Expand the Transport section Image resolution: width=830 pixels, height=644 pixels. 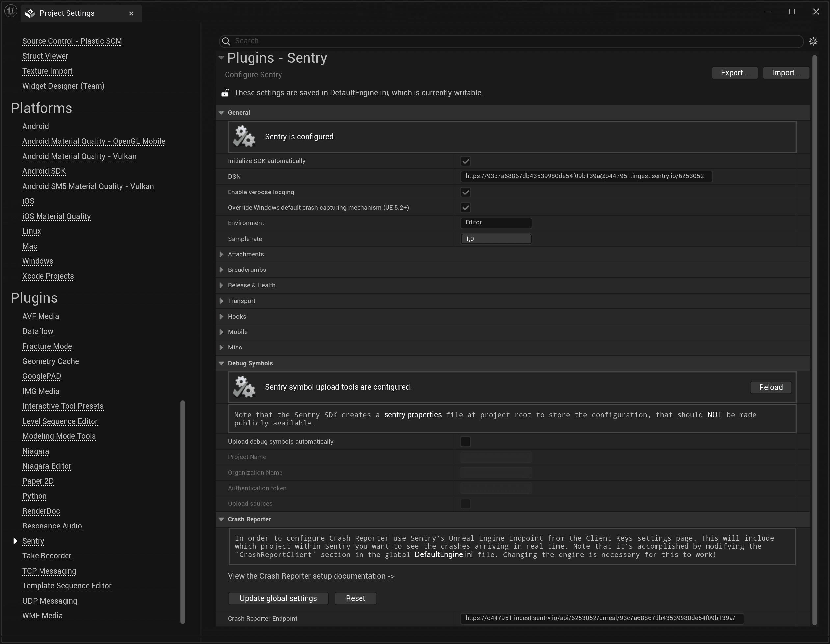(x=221, y=300)
